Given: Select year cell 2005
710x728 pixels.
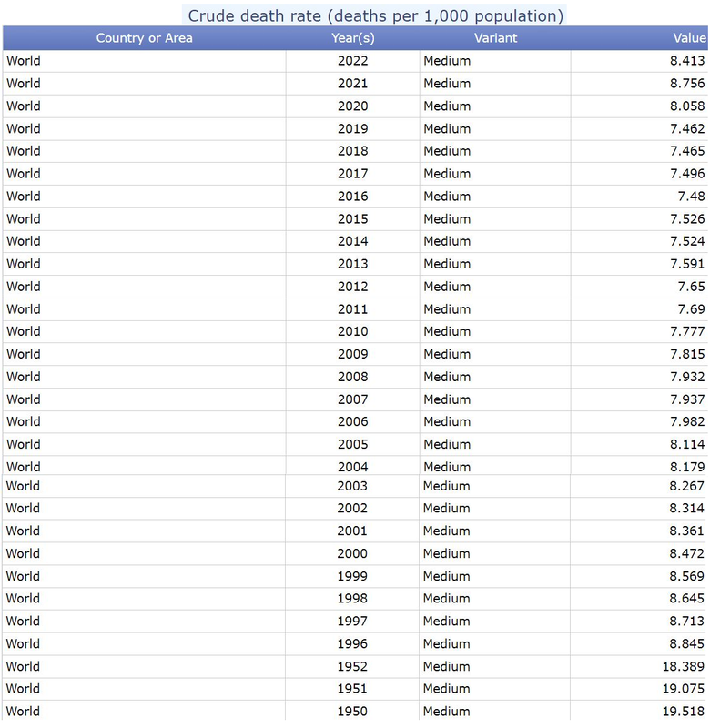Looking at the screenshot, I should click(353, 445).
